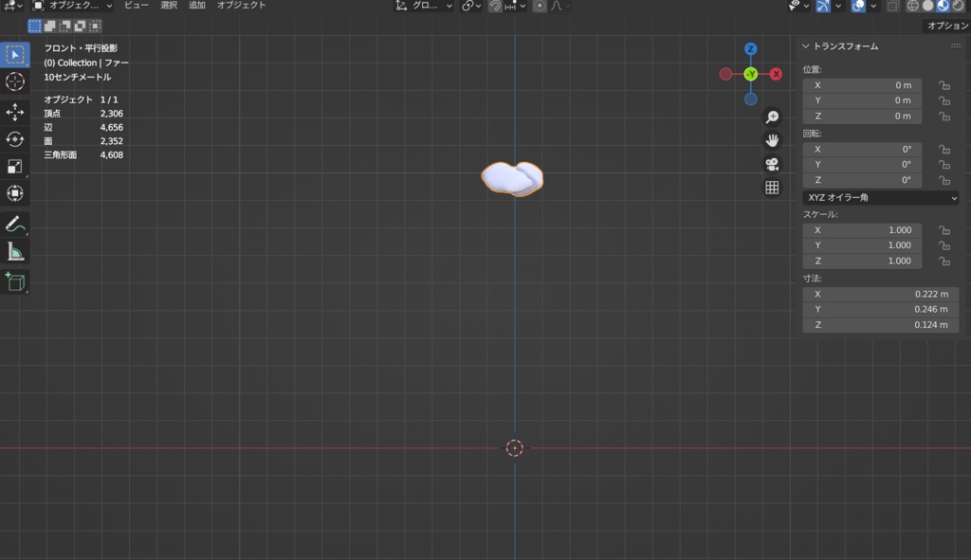Click the Location X field showing 0 m
The height and width of the screenshot is (560, 971).
(x=862, y=85)
